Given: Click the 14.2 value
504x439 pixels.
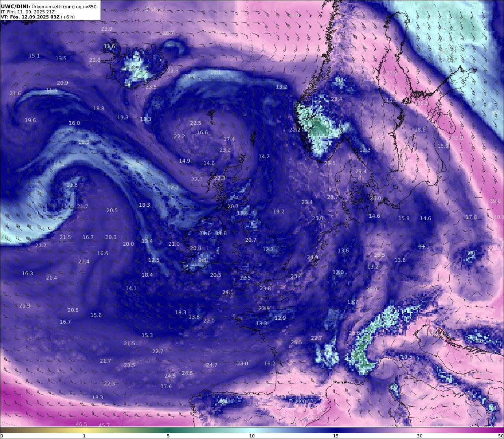Looking at the screenshot, I should pos(264,157).
